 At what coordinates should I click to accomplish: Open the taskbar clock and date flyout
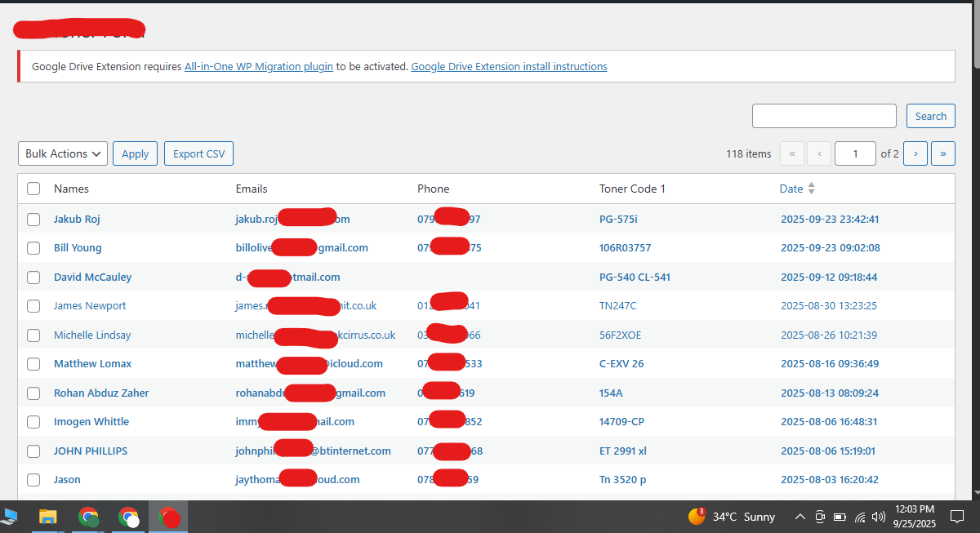(914, 516)
